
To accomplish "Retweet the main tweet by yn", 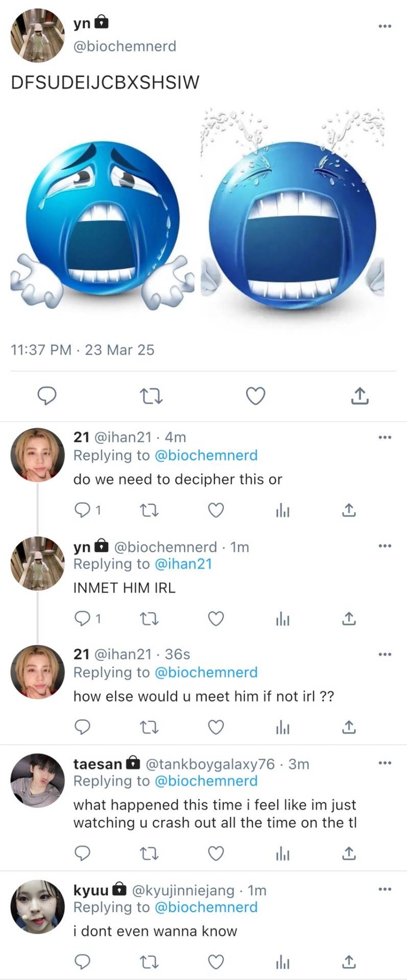I will [151, 396].
